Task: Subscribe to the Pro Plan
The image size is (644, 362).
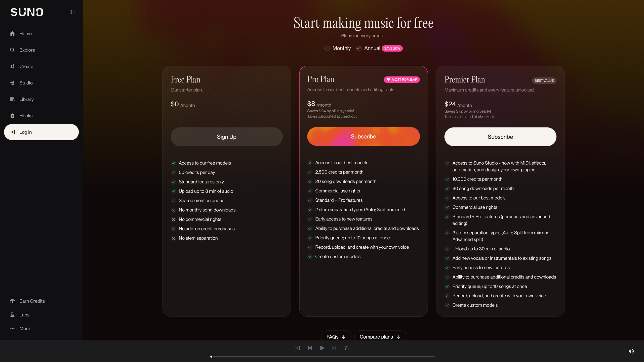Action: click(364, 137)
